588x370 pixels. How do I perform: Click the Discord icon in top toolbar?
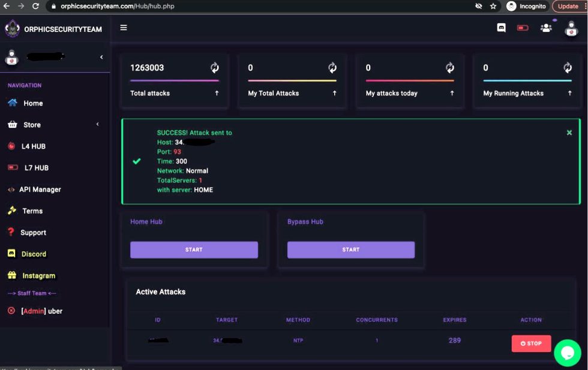502,28
